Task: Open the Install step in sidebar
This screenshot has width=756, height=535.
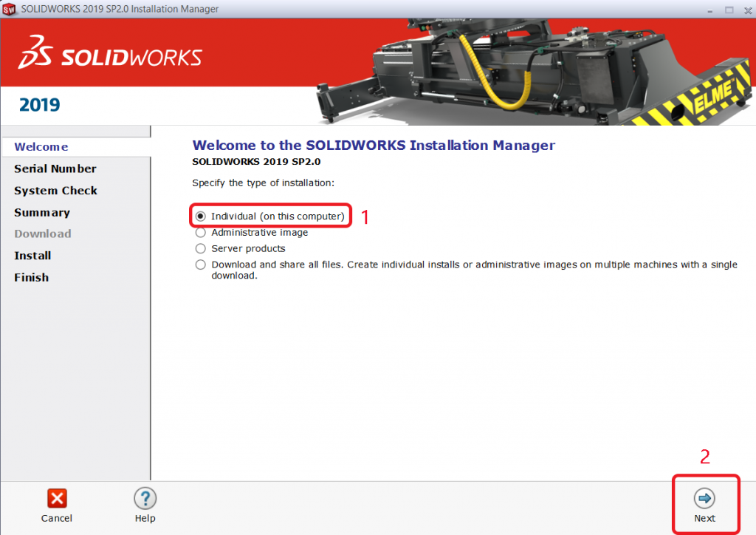Action: tap(32, 256)
